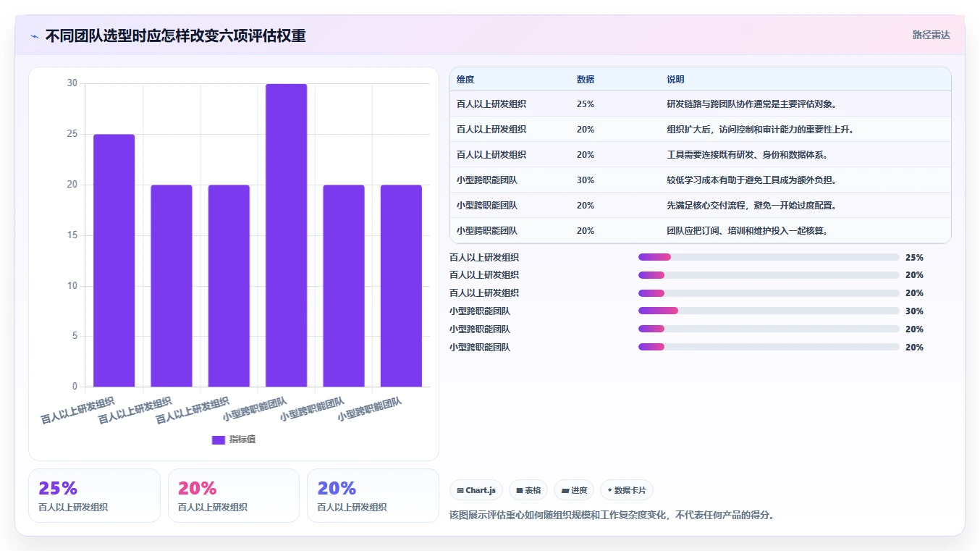980x551 pixels.
Task: Select the first chart bar valued 25
Action: coord(114,261)
